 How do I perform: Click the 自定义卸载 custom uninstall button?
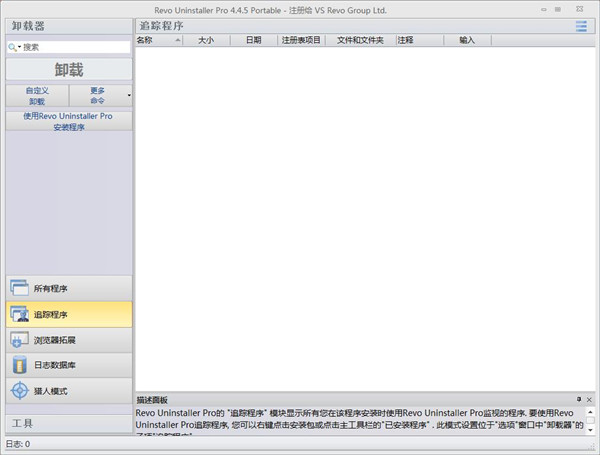[x=37, y=95]
